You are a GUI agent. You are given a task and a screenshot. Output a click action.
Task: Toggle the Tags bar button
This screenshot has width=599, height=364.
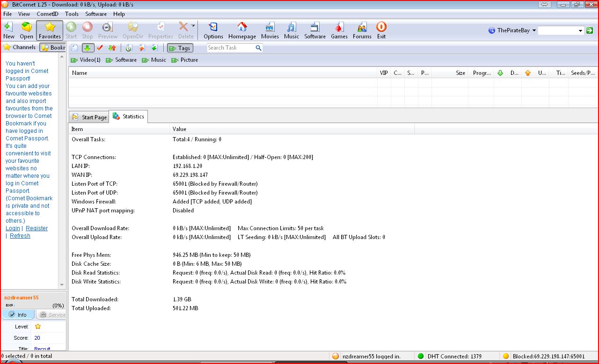(x=180, y=48)
